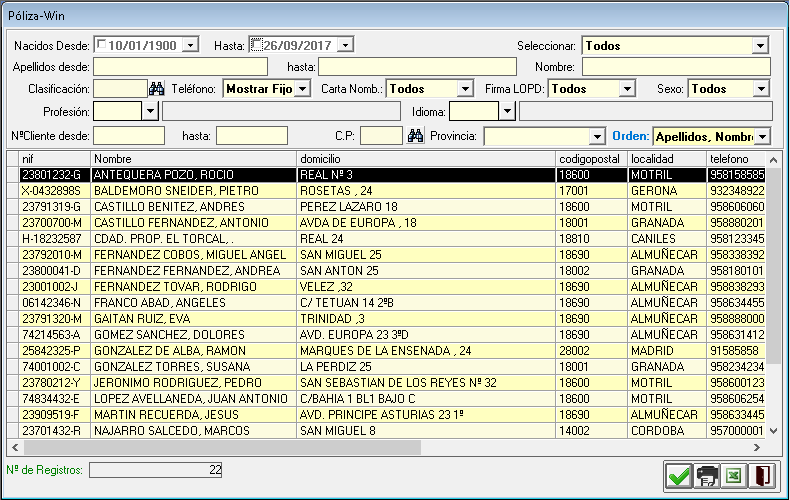
Task: Click the horizontal scrollbar right arrow
Action: tap(757, 447)
